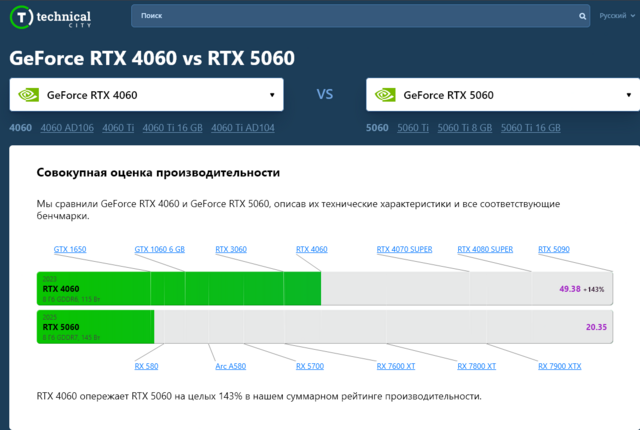Select the 4060 Ti 16 GB variant
The width and height of the screenshot is (640, 430).
click(x=172, y=128)
